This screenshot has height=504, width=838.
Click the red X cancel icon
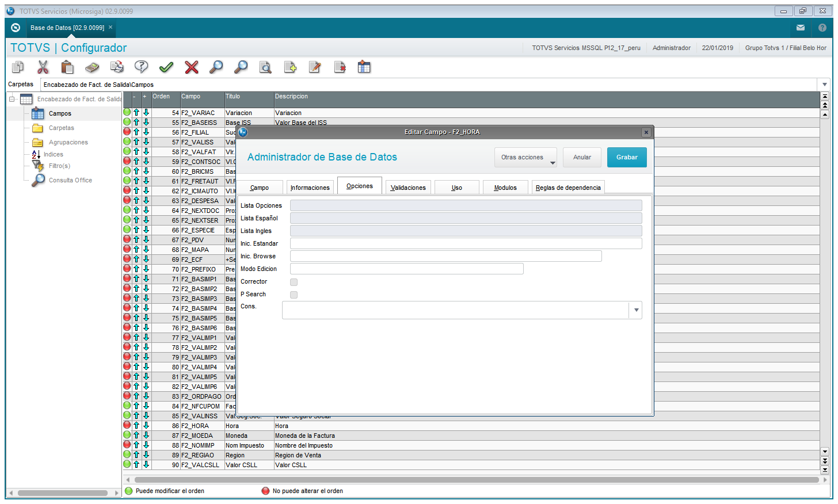192,67
